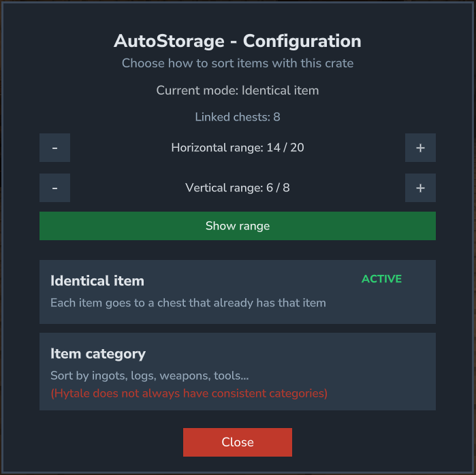Select the Identical item sorting mode heading

click(97, 280)
